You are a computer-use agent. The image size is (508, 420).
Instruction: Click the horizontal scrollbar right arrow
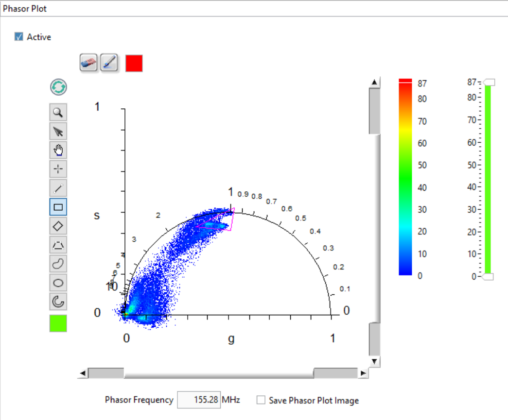pos(363,373)
